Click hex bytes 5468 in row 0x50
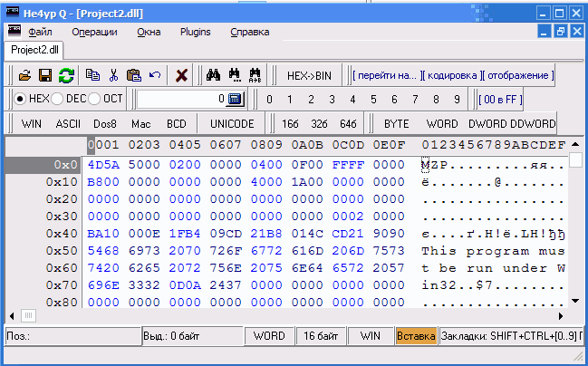The width and height of the screenshot is (588, 366). coord(103,251)
